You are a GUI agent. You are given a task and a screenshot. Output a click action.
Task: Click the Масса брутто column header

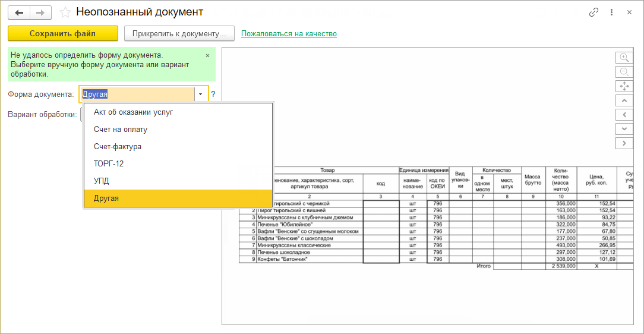pyautogui.click(x=533, y=180)
